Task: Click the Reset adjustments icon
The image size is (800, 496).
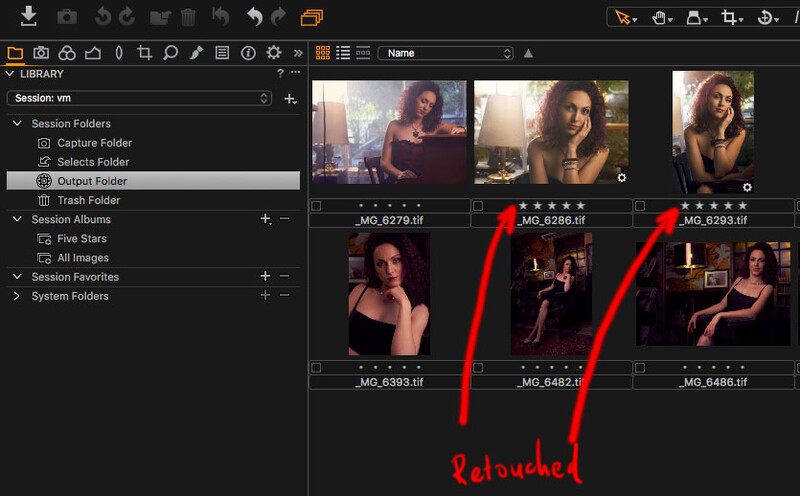Action: pos(220,17)
